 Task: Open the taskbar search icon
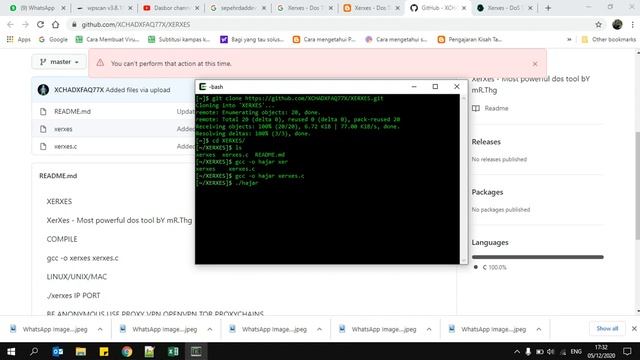point(34,351)
